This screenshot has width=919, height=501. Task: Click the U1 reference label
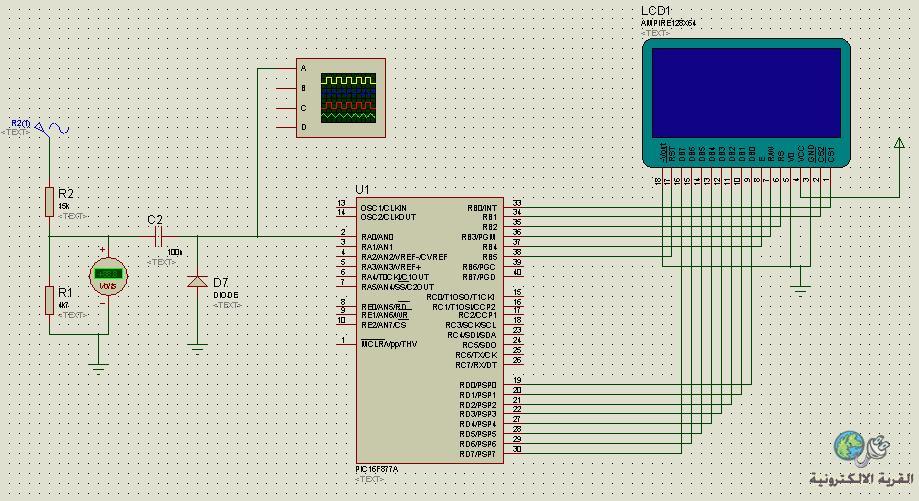(x=362, y=189)
